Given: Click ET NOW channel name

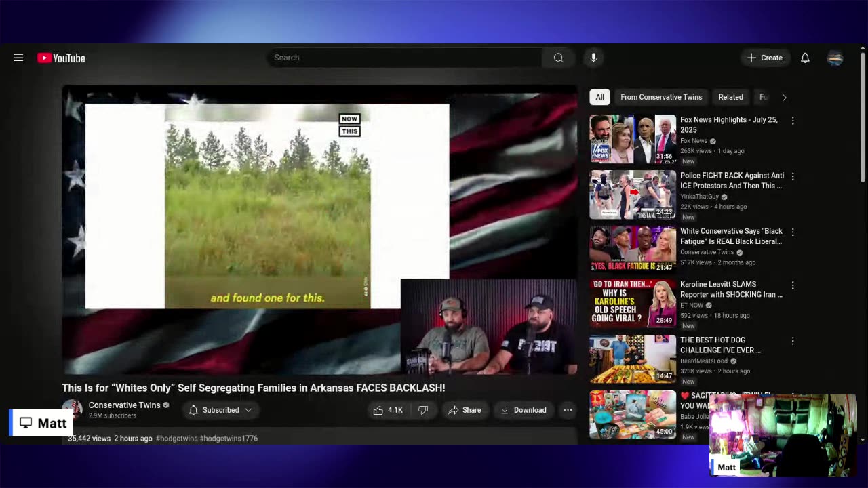Looking at the screenshot, I should (x=692, y=306).
